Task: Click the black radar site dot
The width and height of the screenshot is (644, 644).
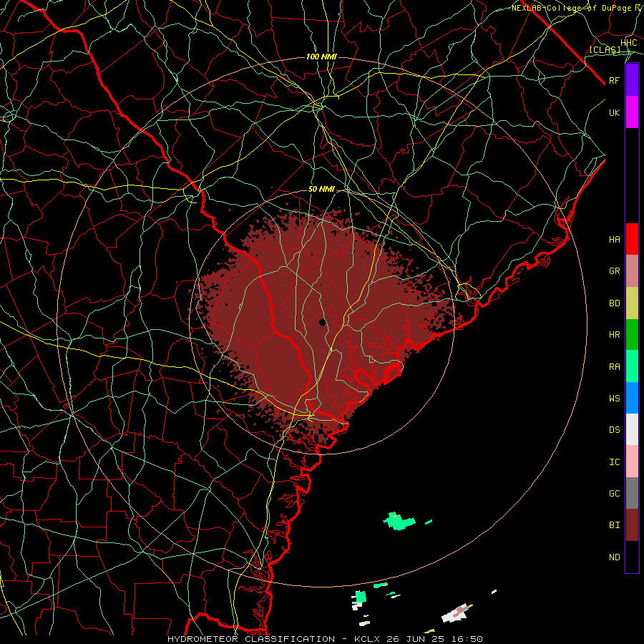Action: 323,321
